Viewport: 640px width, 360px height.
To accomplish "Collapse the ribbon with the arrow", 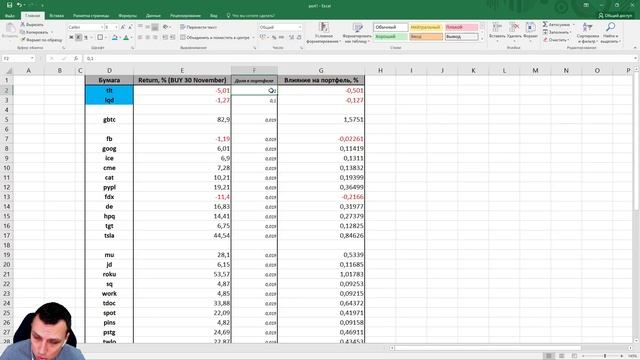I will click(635, 48).
